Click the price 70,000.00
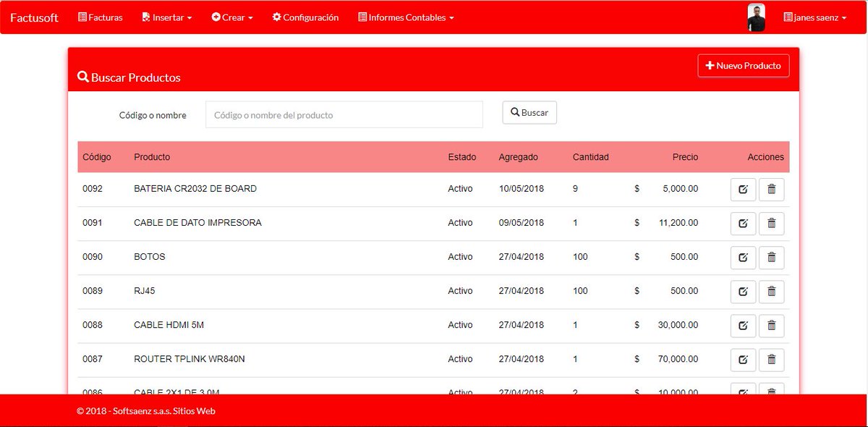This screenshot has height=427, width=868. click(x=678, y=359)
